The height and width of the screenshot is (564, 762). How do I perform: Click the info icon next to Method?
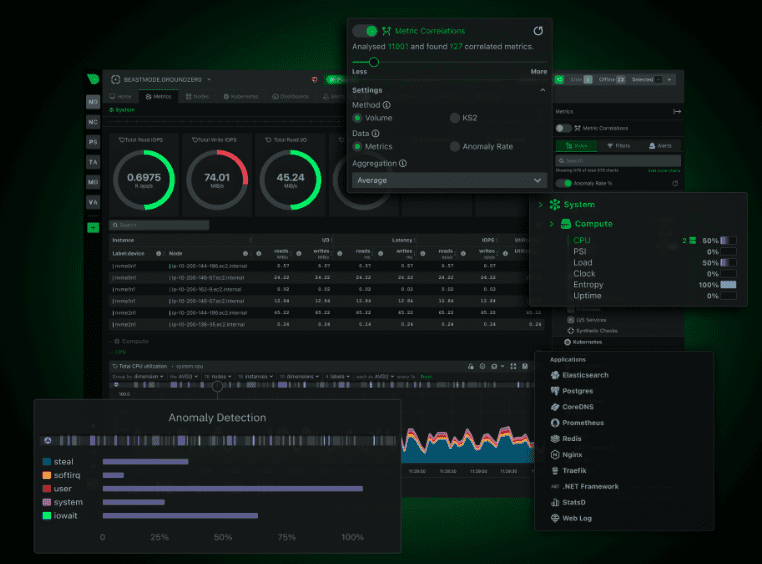pos(386,105)
